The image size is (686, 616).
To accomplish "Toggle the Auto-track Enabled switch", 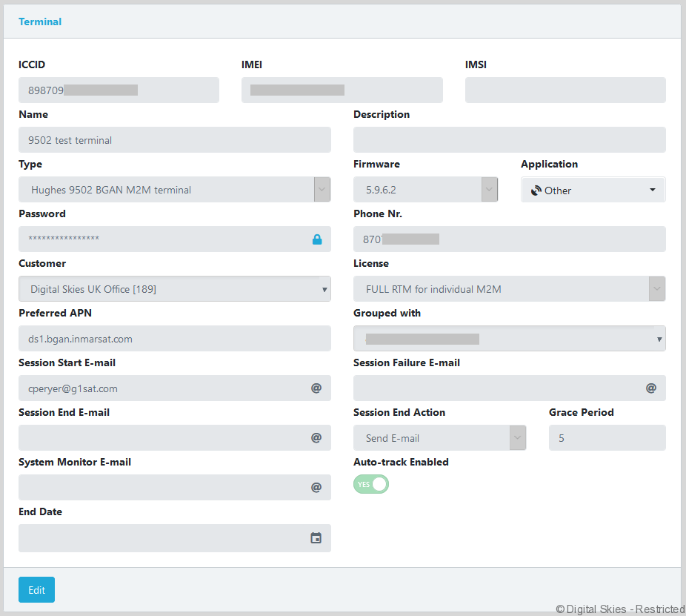I will point(371,484).
